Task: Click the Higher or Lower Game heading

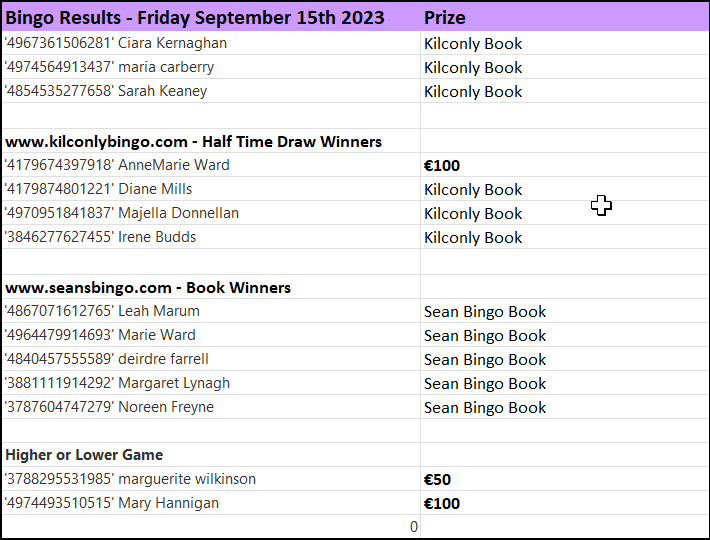Action: click(x=211, y=454)
